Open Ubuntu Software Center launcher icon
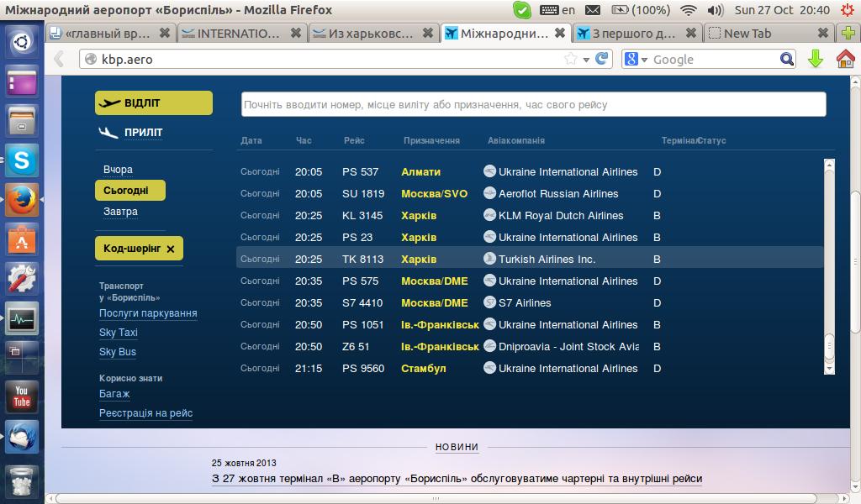Image resolution: width=861 pixels, height=504 pixels. point(22,240)
